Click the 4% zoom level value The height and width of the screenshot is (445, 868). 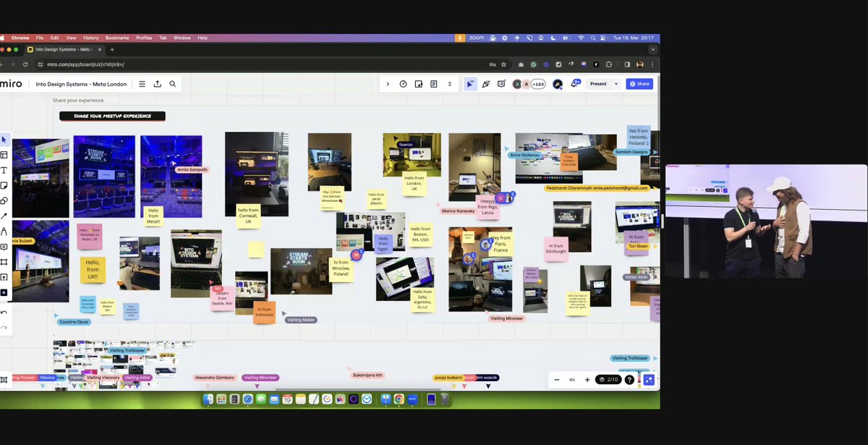[572, 379]
